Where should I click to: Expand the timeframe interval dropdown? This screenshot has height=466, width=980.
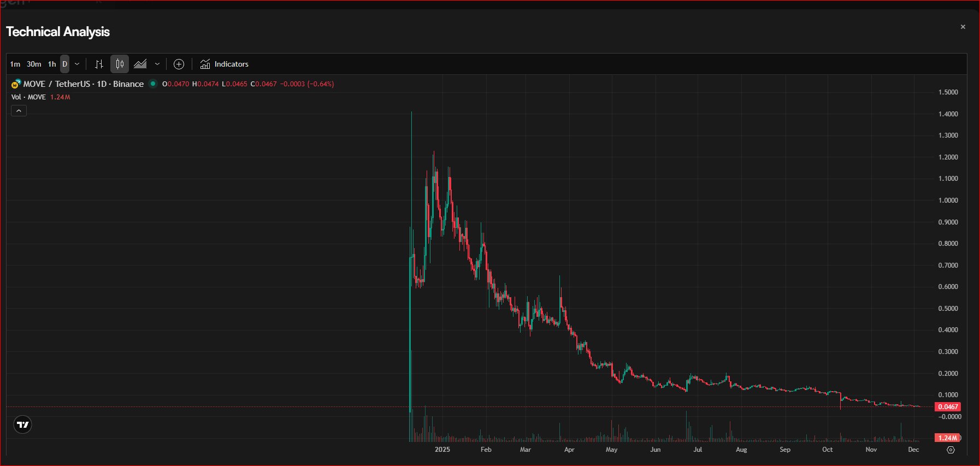coord(77,64)
